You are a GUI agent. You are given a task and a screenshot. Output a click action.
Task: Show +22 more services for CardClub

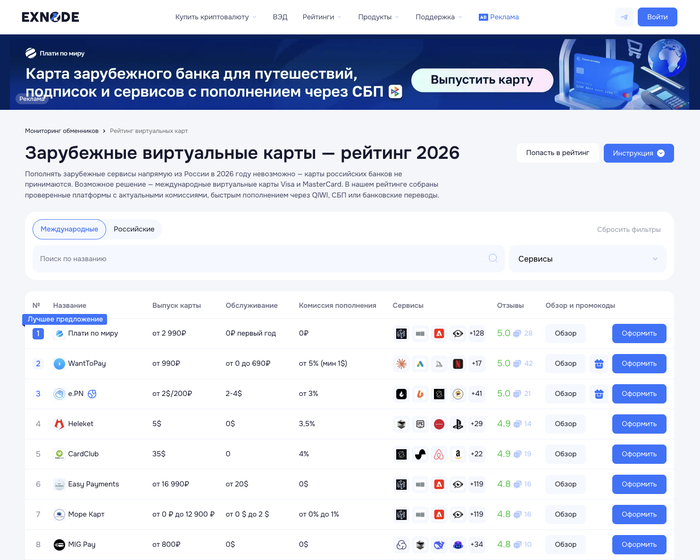tap(477, 454)
